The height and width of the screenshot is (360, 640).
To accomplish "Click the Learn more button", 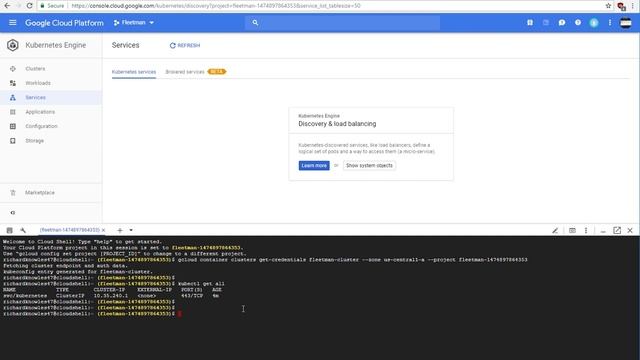I will pos(314,165).
